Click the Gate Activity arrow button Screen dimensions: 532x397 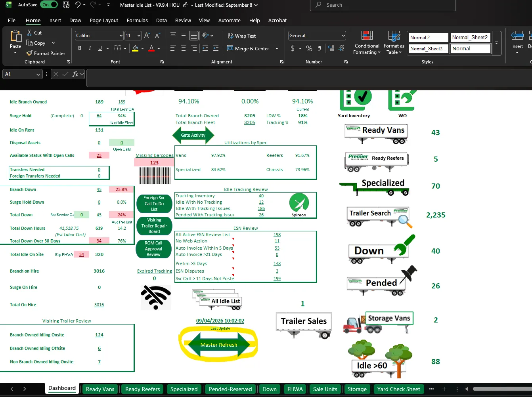click(x=193, y=135)
